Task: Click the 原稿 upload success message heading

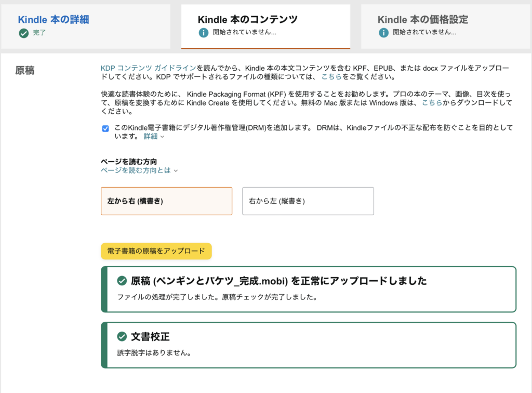Action: [278, 281]
